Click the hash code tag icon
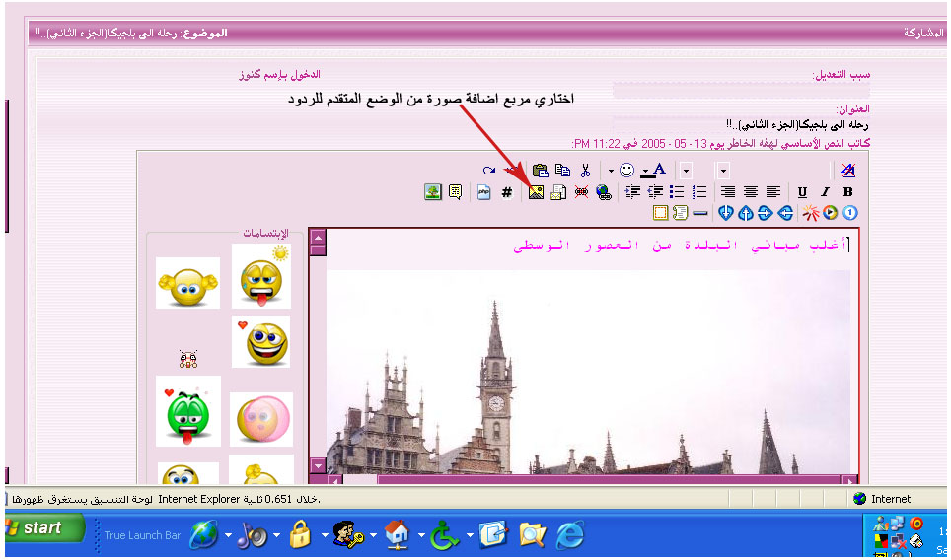The image size is (951, 560). [x=507, y=192]
